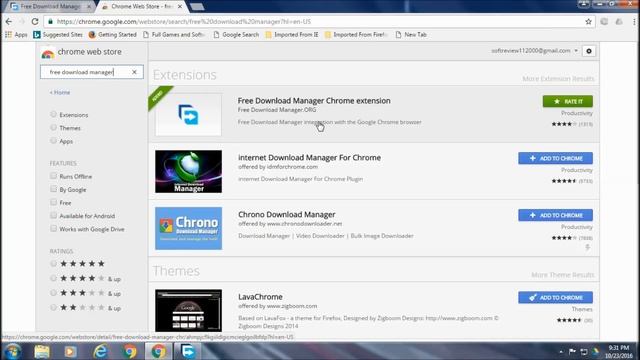Go back to web store Home
Screen dimensions: 640x360
(60, 92)
